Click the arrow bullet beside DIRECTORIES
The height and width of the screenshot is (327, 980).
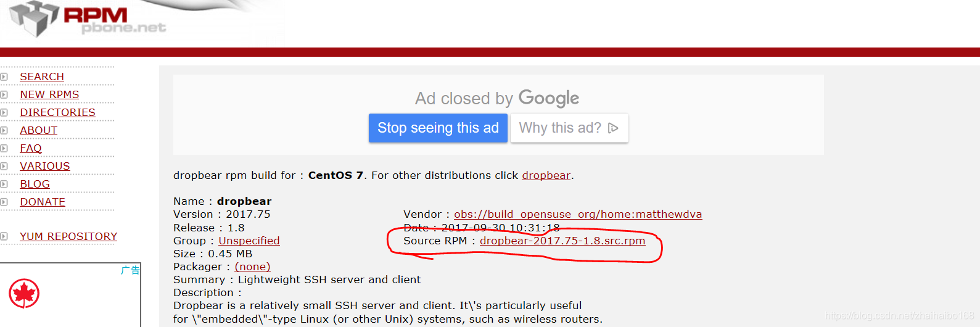(4, 112)
